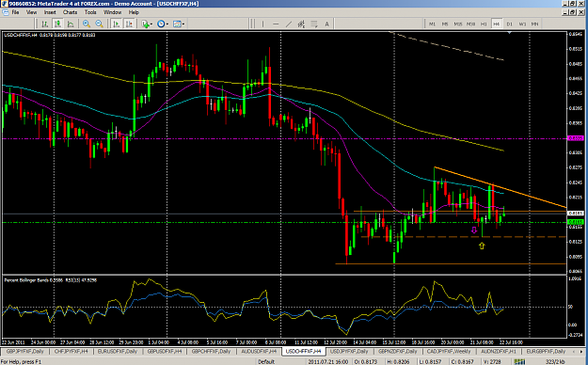Select the horizontal line drawing tool
The image size is (588, 365).
276,24
